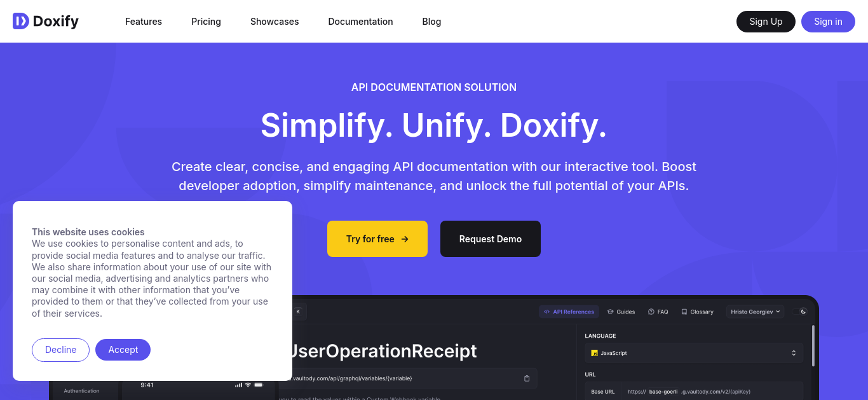This screenshot has width=868, height=400.
Task: Navigate to Documentation
Action: [360, 22]
